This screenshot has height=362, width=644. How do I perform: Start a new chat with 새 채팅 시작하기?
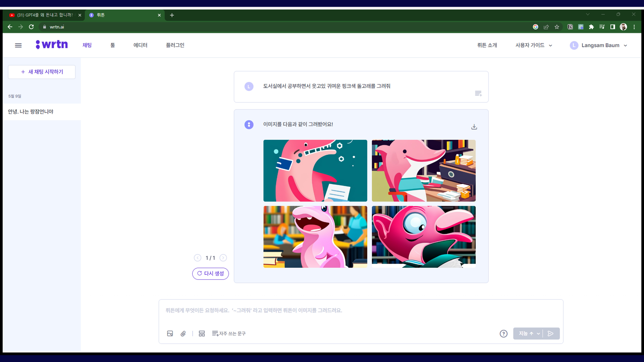pyautogui.click(x=42, y=72)
